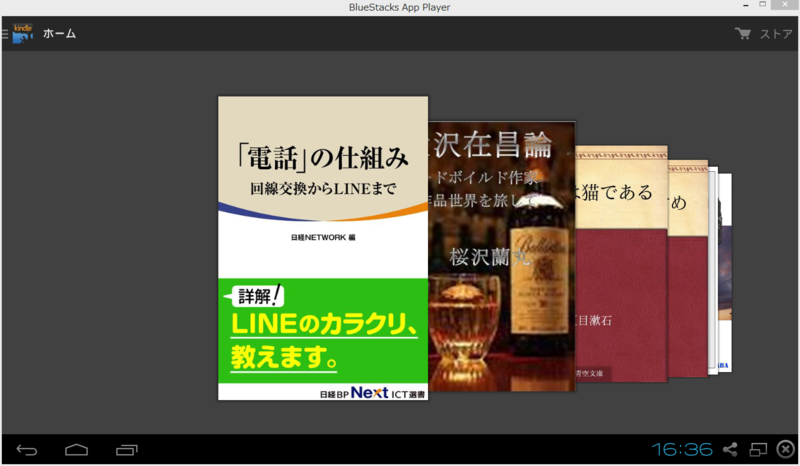Open the book 「電話」の仕組み cover
800x466 pixels.
[323, 248]
